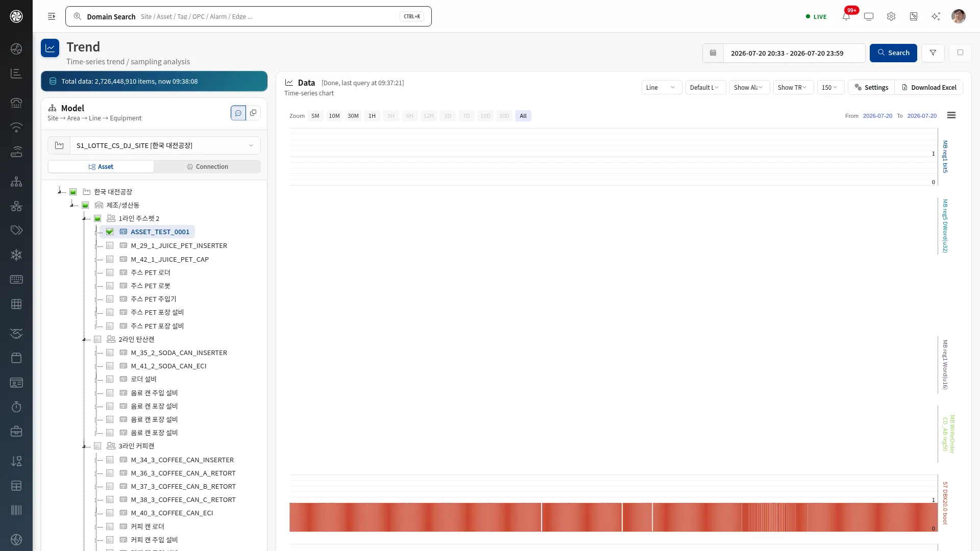Switch to the Asset tab
Viewport: 980px width, 551px height.
point(101,167)
